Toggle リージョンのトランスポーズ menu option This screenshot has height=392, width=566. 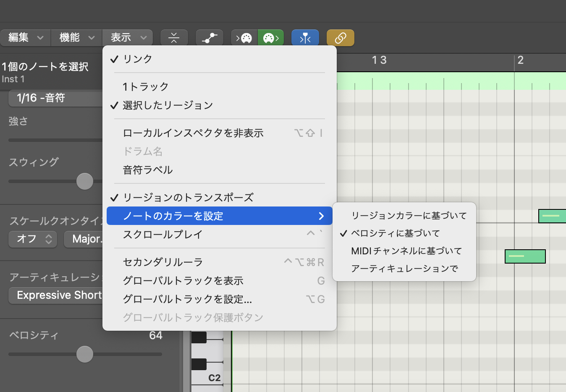188,198
